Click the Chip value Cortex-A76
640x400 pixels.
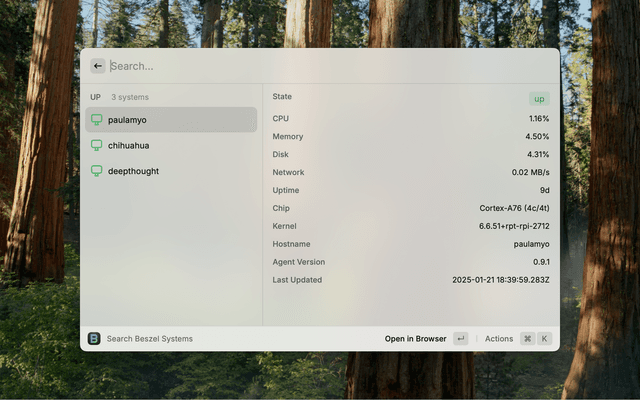coord(514,208)
